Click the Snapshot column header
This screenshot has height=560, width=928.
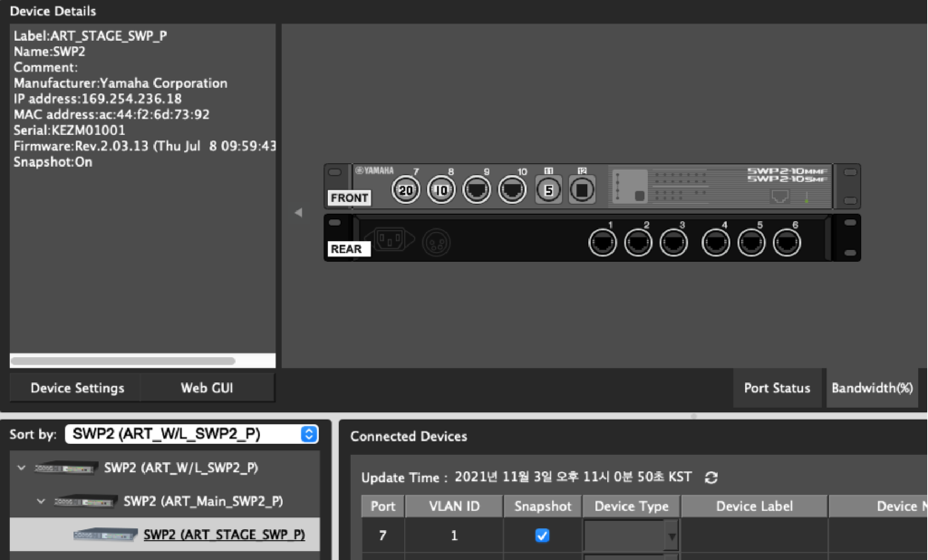(x=543, y=507)
